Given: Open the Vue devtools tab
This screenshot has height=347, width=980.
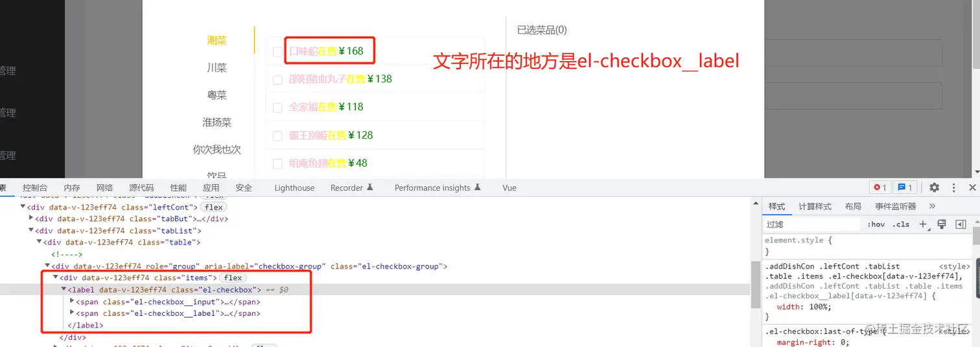Looking at the screenshot, I should tap(509, 187).
